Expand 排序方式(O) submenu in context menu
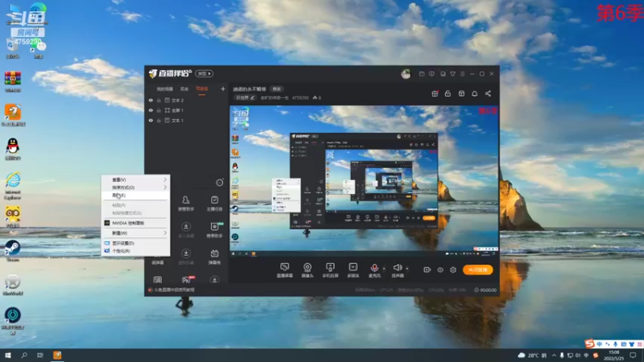Viewport: 644px width, 362px height. [136, 187]
